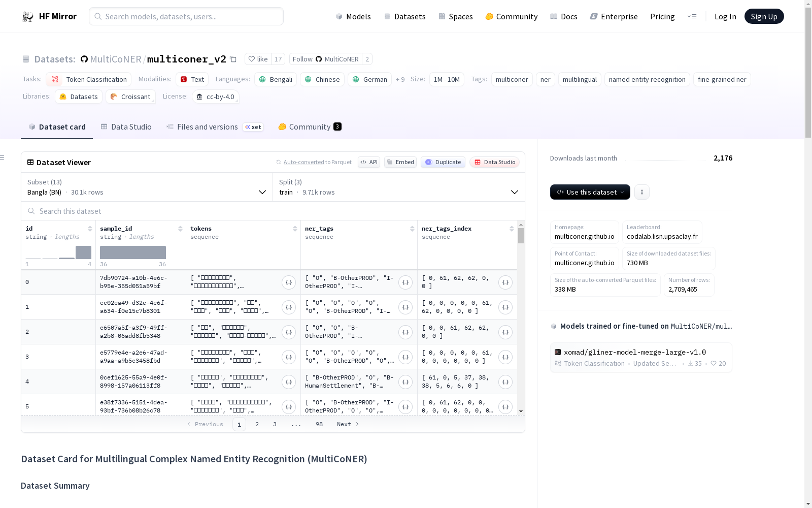Focus the Search models, datasets, users field

click(186, 16)
